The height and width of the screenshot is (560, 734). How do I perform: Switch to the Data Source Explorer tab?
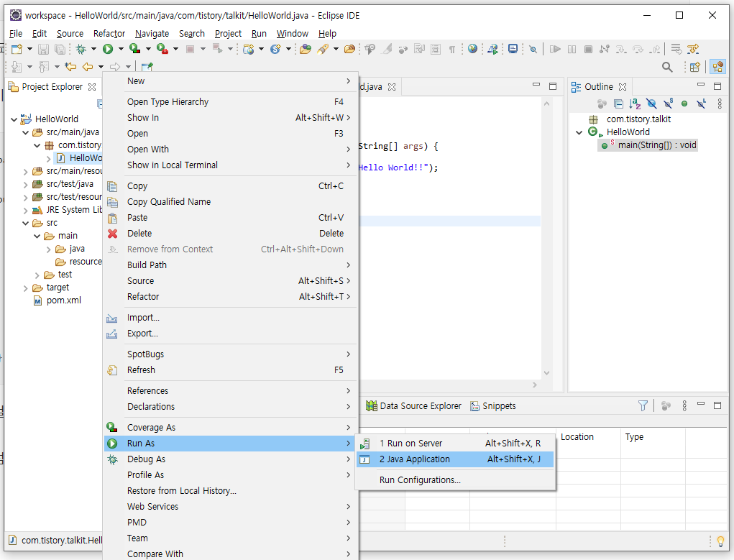point(414,406)
